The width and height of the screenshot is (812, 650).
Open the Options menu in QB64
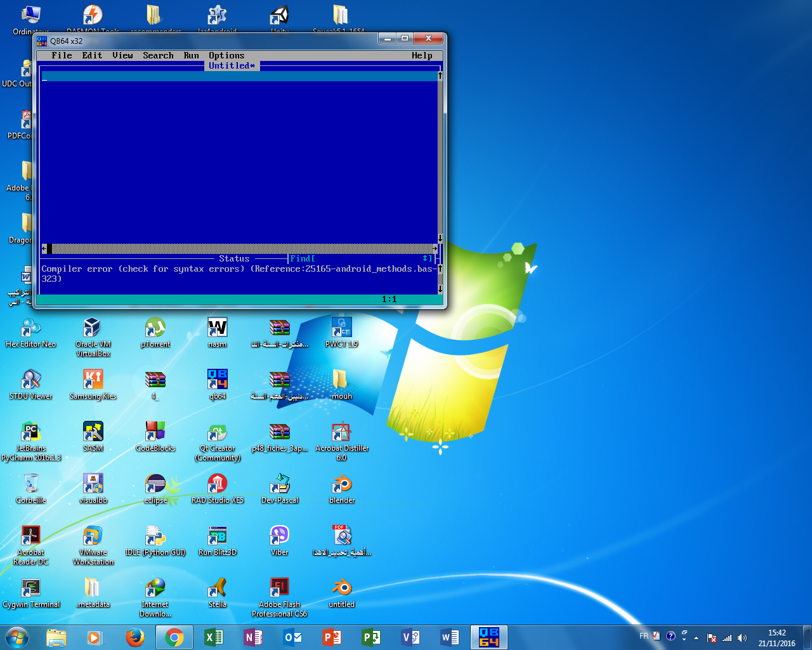coord(226,56)
